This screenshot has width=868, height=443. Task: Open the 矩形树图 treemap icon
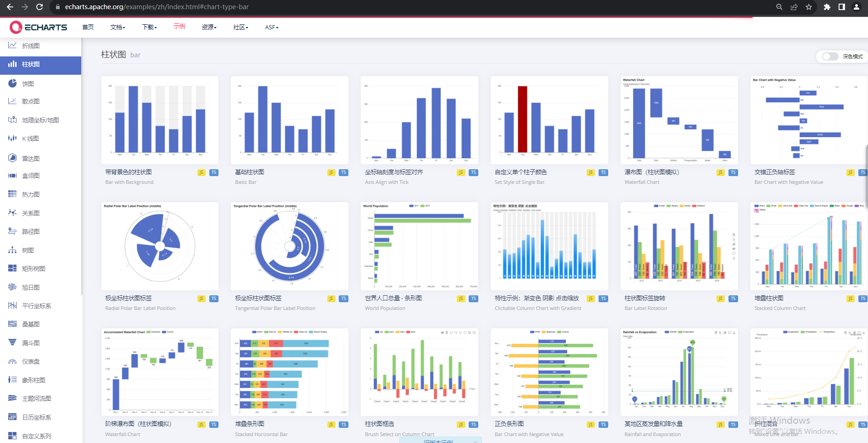12,269
